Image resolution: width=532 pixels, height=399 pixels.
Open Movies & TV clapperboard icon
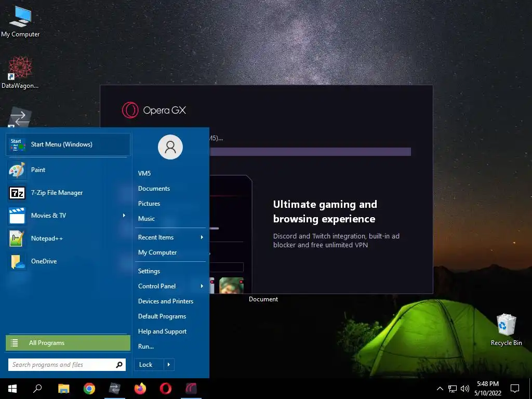(x=17, y=216)
